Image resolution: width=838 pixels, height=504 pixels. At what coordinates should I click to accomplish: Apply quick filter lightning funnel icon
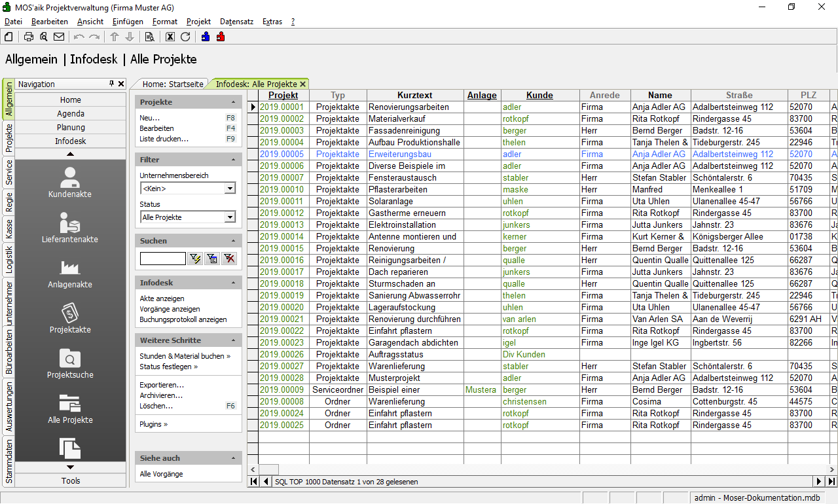click(x=194, y=259)
